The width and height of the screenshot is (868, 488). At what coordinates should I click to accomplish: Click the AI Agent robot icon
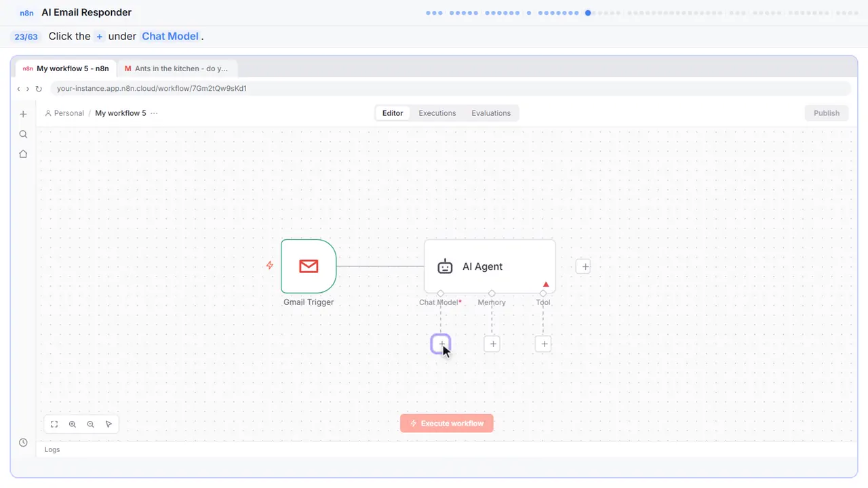(445, 266)
